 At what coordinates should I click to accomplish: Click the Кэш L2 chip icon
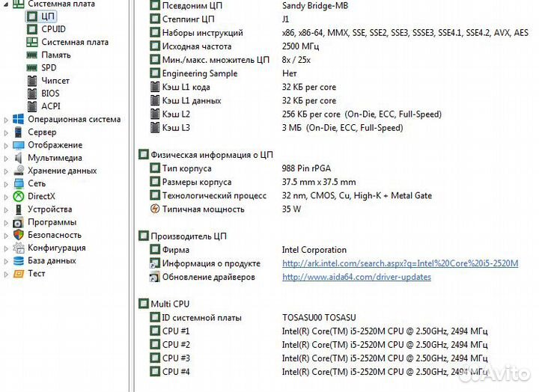(x=155, y=114)
